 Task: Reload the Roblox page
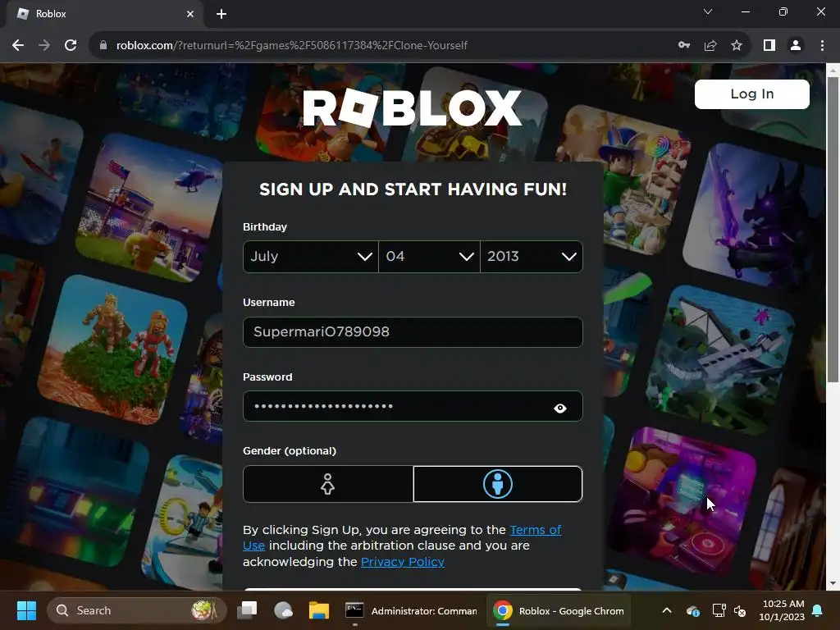click(x=71, y=46)
